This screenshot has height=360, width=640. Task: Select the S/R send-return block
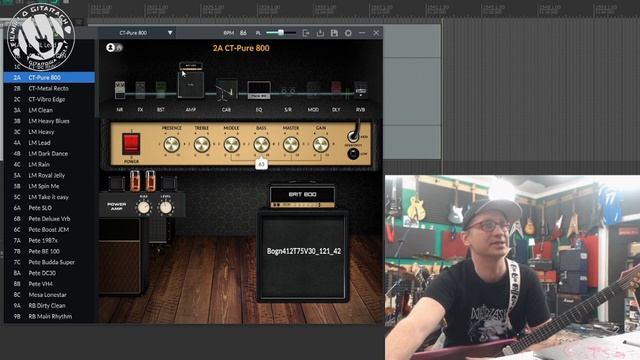click(288, 91)
